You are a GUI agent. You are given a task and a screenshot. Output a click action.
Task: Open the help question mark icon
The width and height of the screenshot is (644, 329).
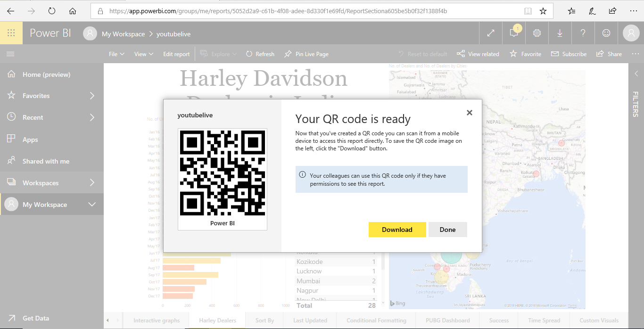pyautogui.click(x=583, y=33)
